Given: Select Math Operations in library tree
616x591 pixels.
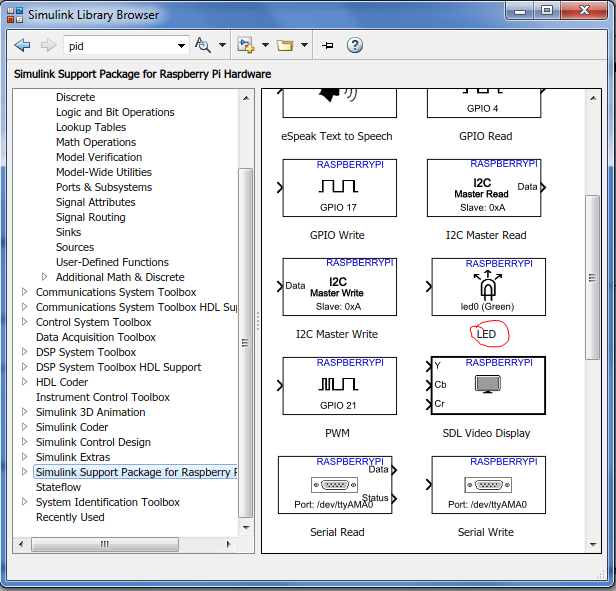Looking at the screenshot, I should [96, 142].
